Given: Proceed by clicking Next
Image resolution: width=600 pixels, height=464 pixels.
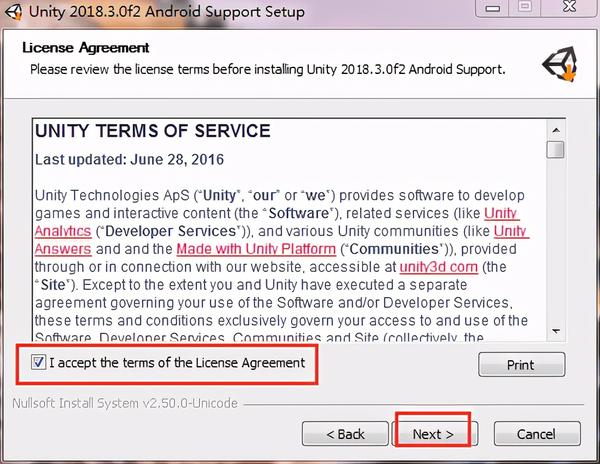Looking at the screenshot, I should tap(433, 434).
